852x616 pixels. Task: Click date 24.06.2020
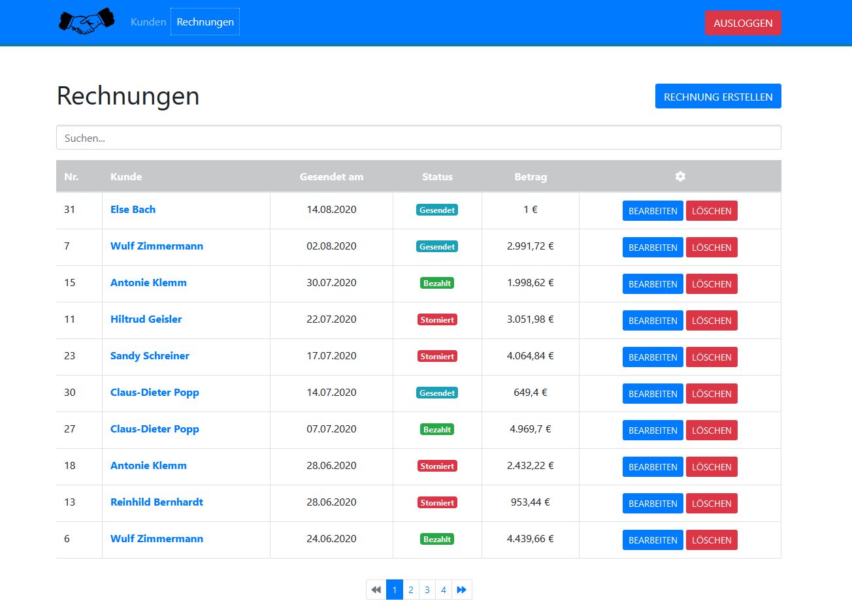point(331,539)
